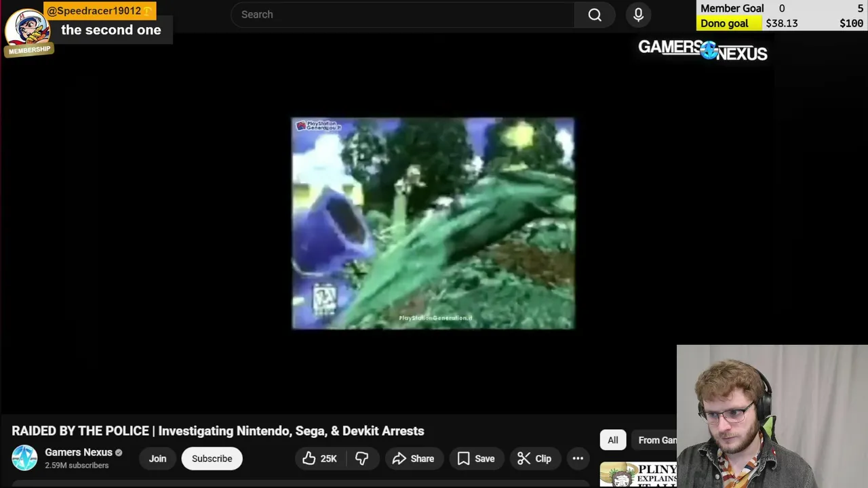This screenshot has width=868, height=488.
Task: Like the video with thumbs up
Action: [319, 459]
